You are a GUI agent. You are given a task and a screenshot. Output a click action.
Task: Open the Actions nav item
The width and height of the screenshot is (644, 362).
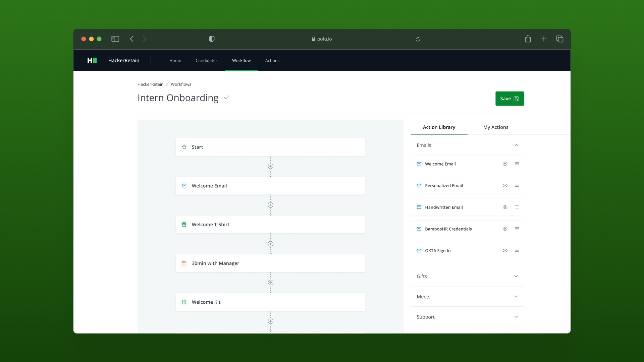(x=272, y=60)
